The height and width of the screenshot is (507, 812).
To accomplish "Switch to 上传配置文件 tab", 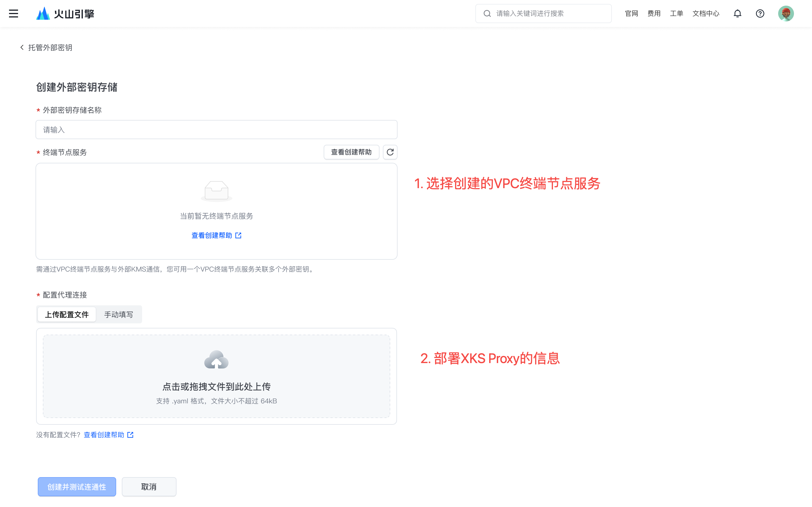I will coord(67,315).
